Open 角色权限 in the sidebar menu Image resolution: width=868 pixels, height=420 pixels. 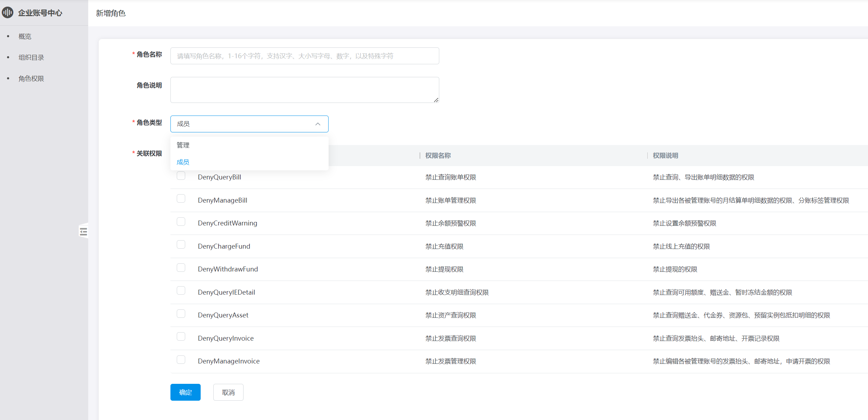[31, 79]
